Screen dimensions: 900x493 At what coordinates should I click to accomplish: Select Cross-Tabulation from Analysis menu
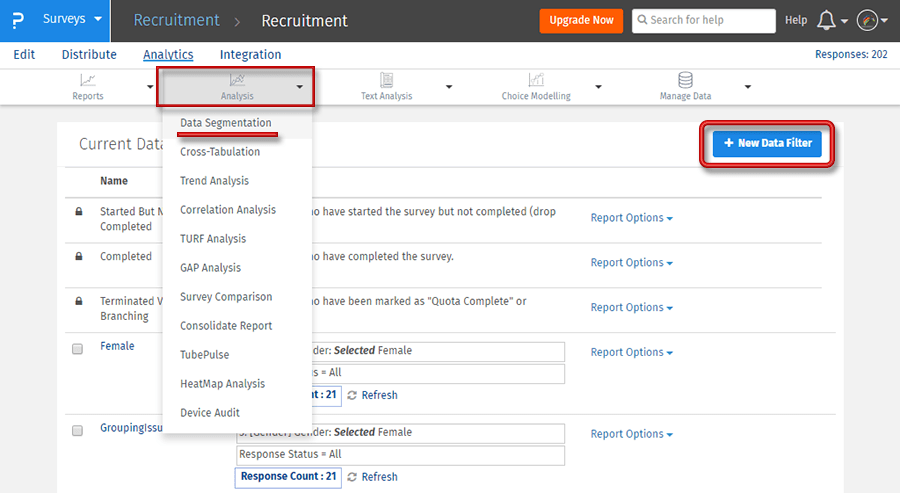point(220,152)
